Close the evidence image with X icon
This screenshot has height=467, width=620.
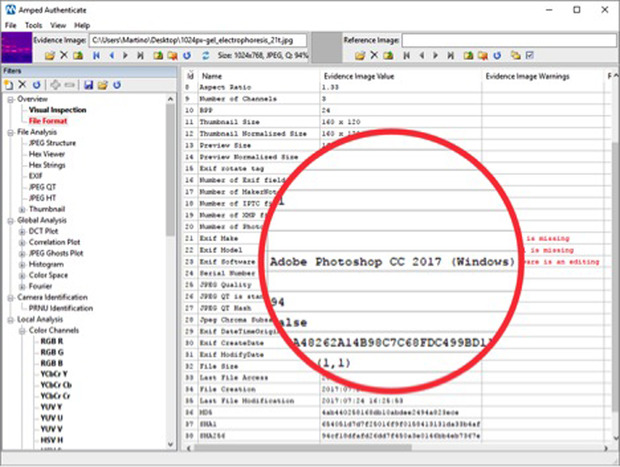64,55
